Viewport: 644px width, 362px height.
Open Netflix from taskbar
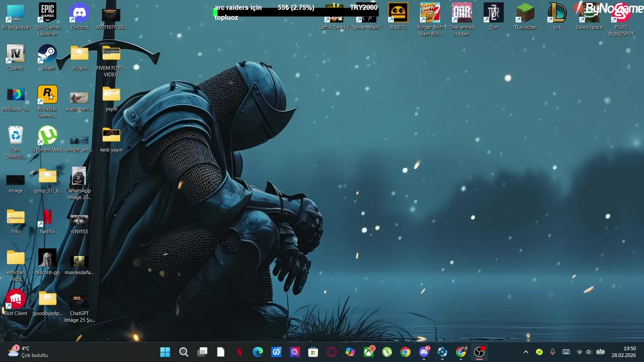click(x=239, y=352)
